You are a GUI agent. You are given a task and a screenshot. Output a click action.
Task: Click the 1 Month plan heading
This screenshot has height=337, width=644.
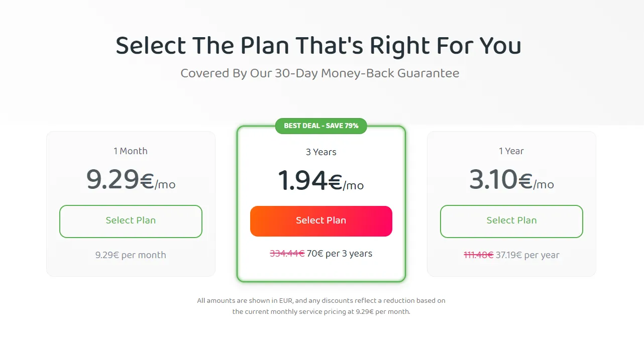pos(131,151)
